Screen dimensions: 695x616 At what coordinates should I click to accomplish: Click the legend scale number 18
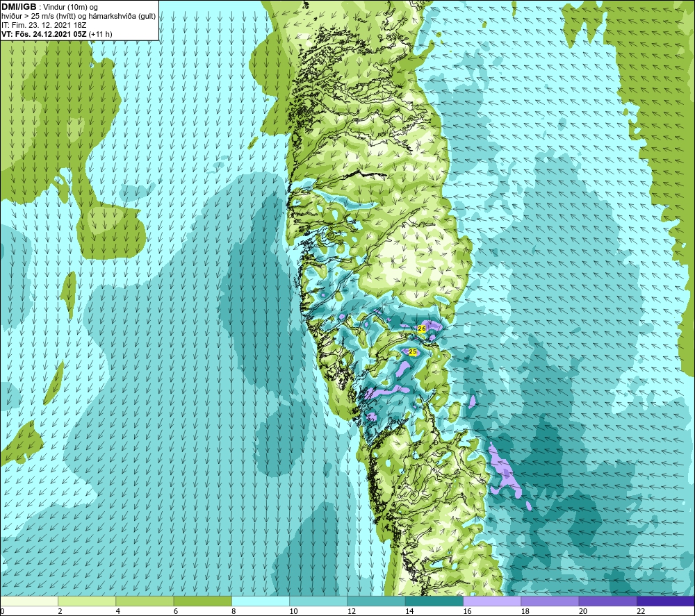click(x=525, y=612)
